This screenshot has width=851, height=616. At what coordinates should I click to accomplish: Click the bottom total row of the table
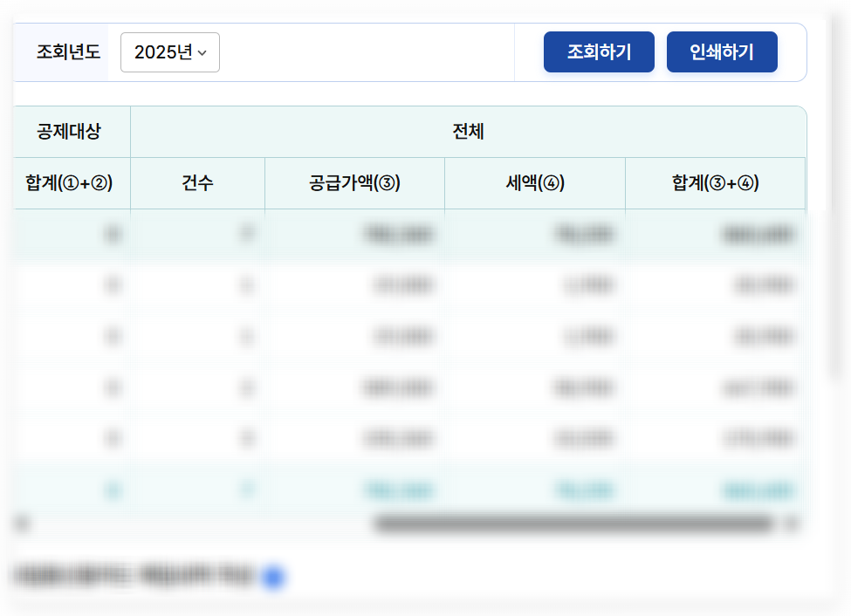click(x=406, y=492)
